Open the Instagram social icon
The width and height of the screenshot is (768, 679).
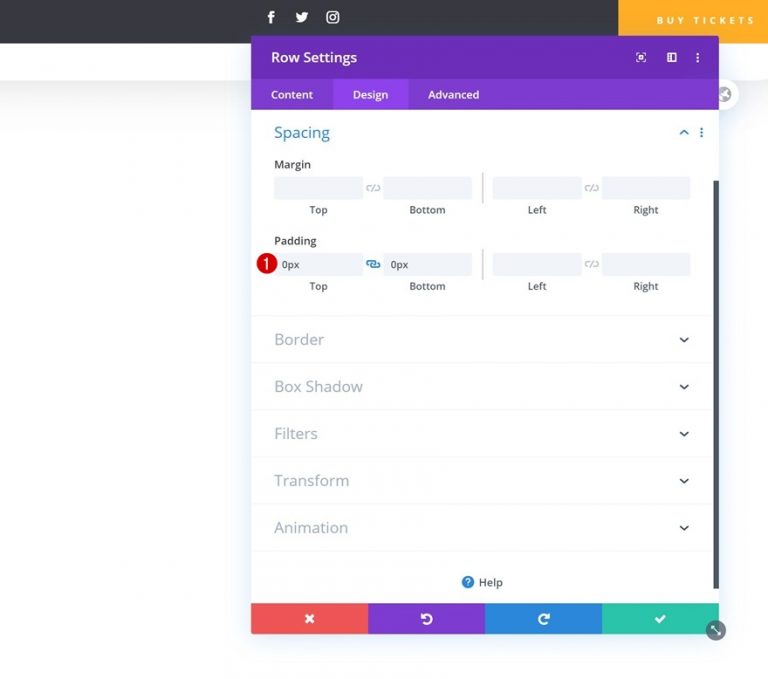click(x=333, y=18)
